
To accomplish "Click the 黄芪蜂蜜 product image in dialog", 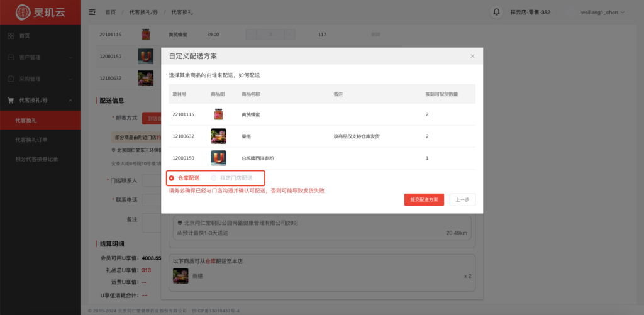I will [218, 114].
